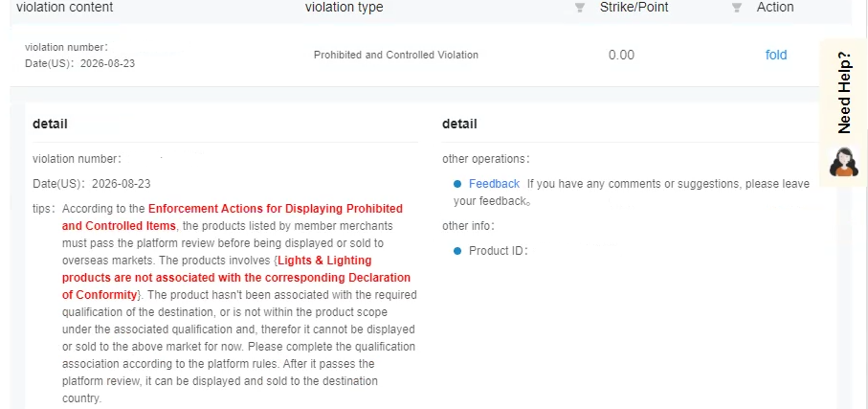Click the customer service avatar icon
Image resolution: width=868 pixels, height=409 pixels.
[x=844, y=163]
